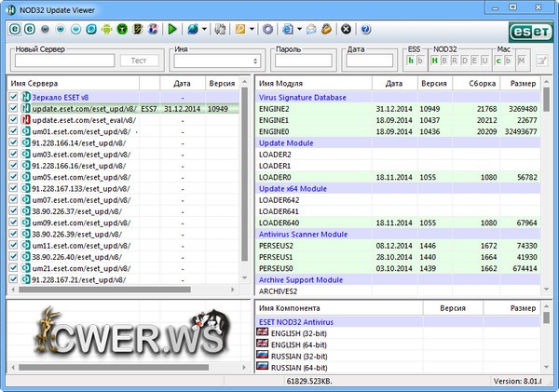
Task: Open dropdown arrow next to globe icon
Action: [204, 29]
